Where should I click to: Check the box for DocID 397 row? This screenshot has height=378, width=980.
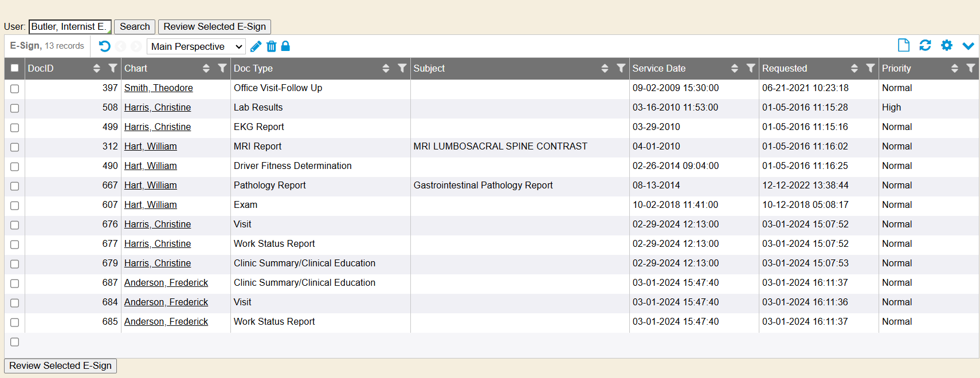pyautogui.click(x=14, y=89)
